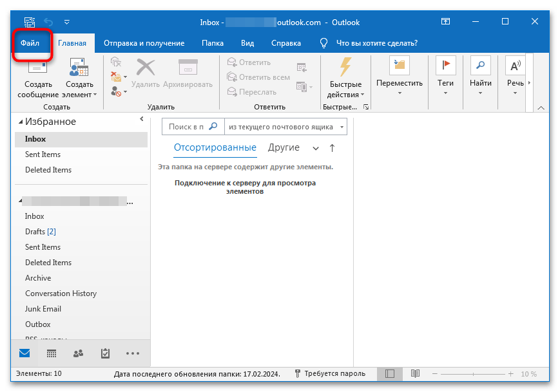Click the Send/Receive All Folders quick access icon

pyautogui.click(x=30, y=22)
